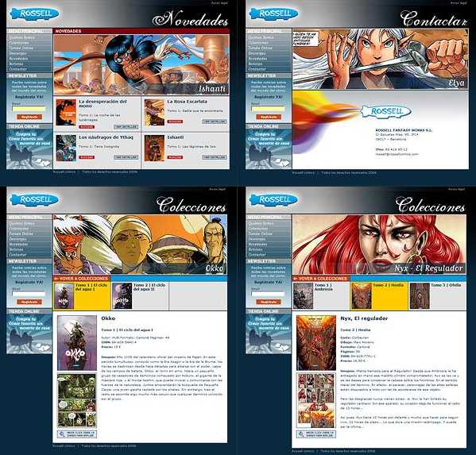This screenshot has width=476, height=455.
Task: Open Quienes Somos in Novedades page menu
Action: (22, 37)
